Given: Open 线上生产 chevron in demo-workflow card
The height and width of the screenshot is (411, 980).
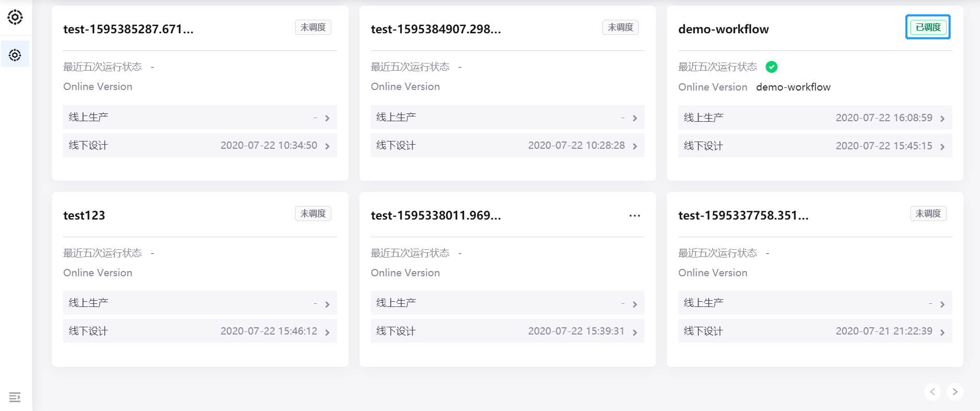Looking at the screenshot, I should [x=942, y=119].
